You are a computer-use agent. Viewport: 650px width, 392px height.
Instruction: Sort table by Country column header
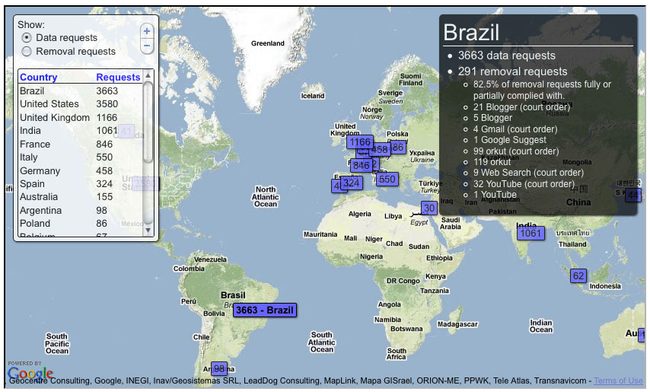(x=39, y=77)
